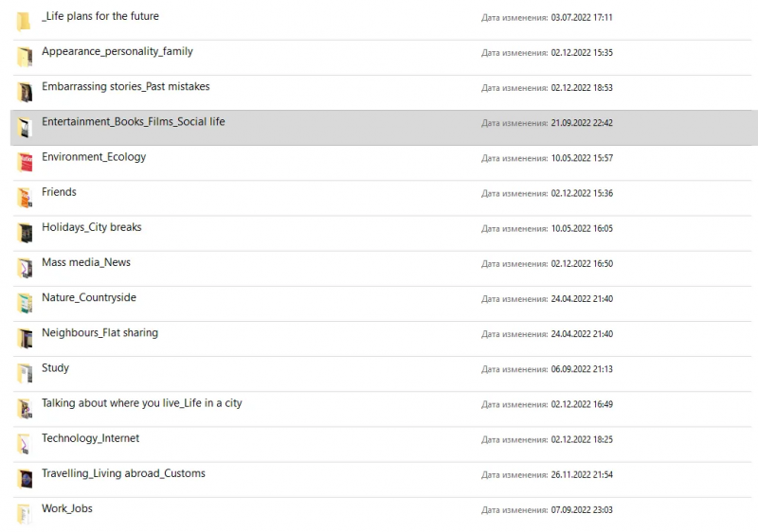Click the date 26.11.2022 21:54 in the Travelling row

click(x=582, y=475)
